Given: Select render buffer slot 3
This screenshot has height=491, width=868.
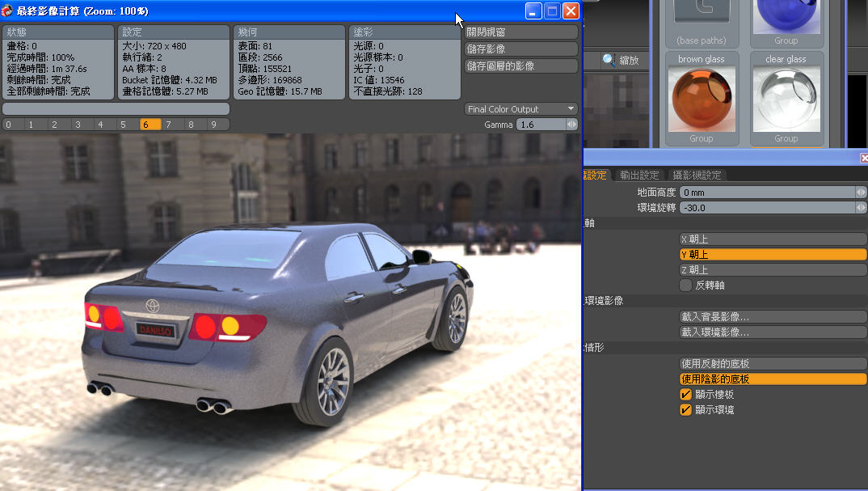Looking at the screenshot, I should tap(78, 125).
